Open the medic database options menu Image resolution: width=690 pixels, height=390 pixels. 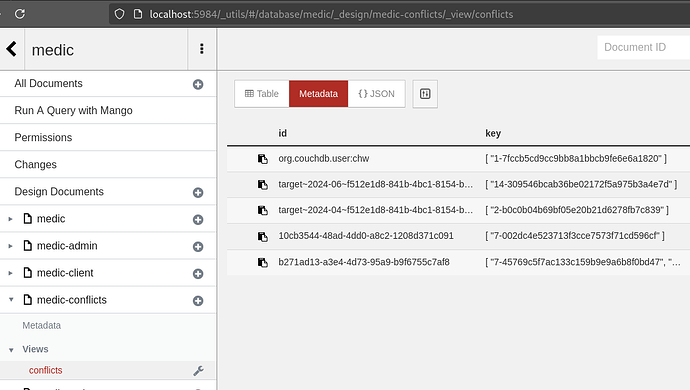point(202,49)
